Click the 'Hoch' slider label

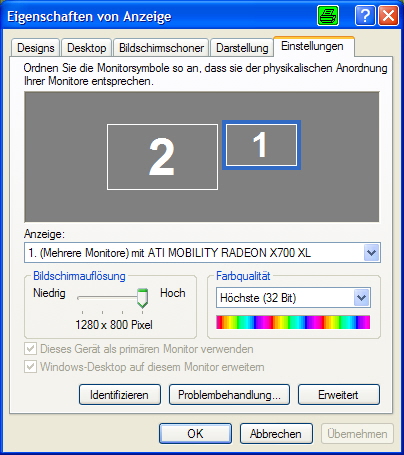point(173,293)
